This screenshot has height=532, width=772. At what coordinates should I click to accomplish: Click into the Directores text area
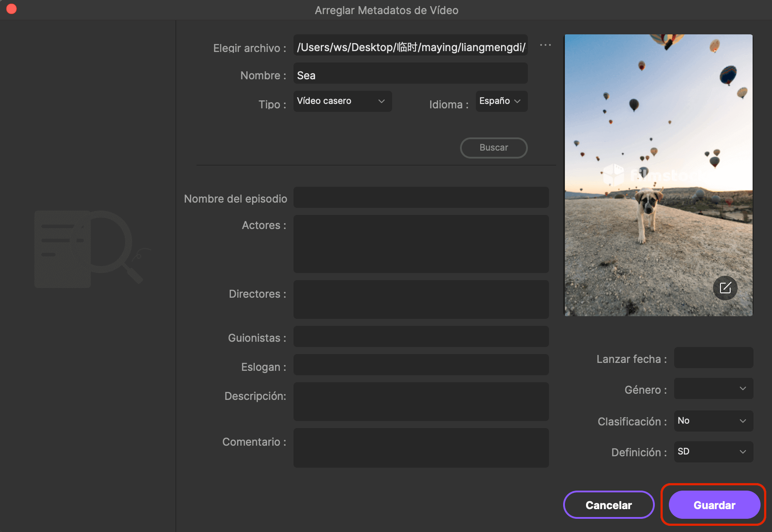point(421,299)
